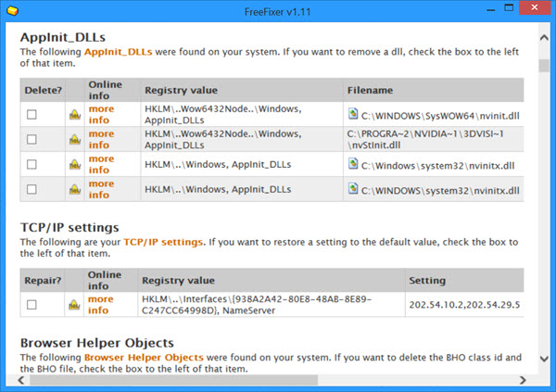Open 'more info' for C:\Windows\system32\nvinitx.dll

101,164
